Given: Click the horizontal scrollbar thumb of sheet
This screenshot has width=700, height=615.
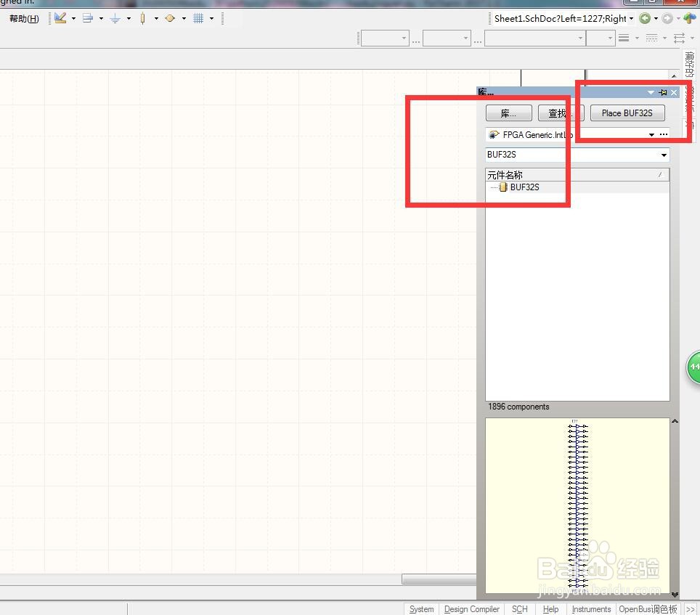Looking at the screenshot, I should tap(439, 579).
